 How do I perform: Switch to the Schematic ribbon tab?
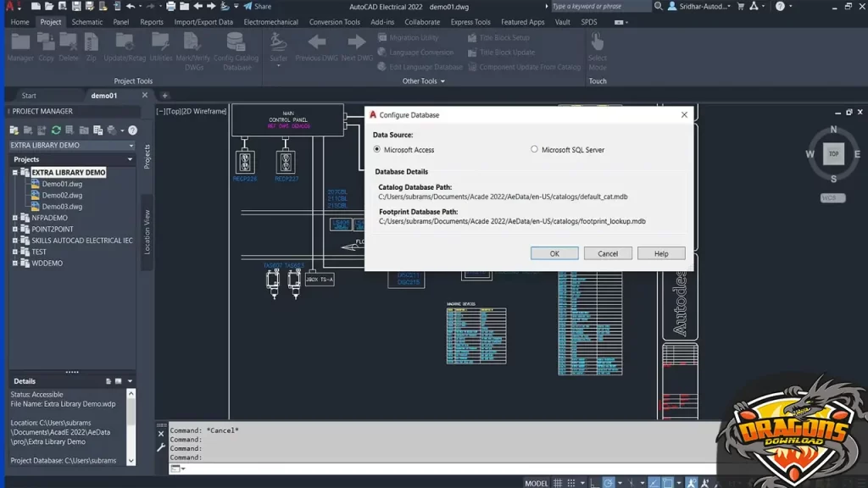pos(86,22)
